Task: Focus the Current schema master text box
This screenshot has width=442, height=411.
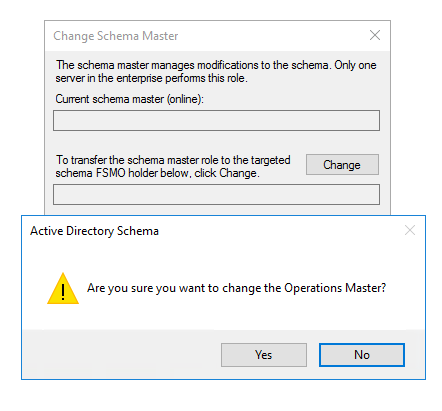Action: tap(216, 121)
